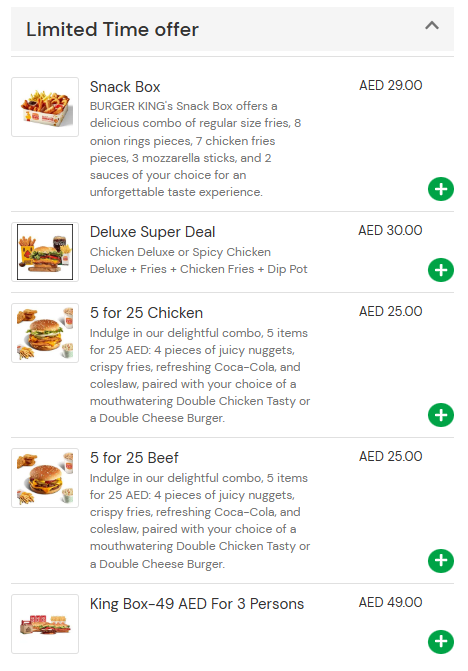Click the Limited Time offer header title
Screen dimensions: 468x671
113,30
